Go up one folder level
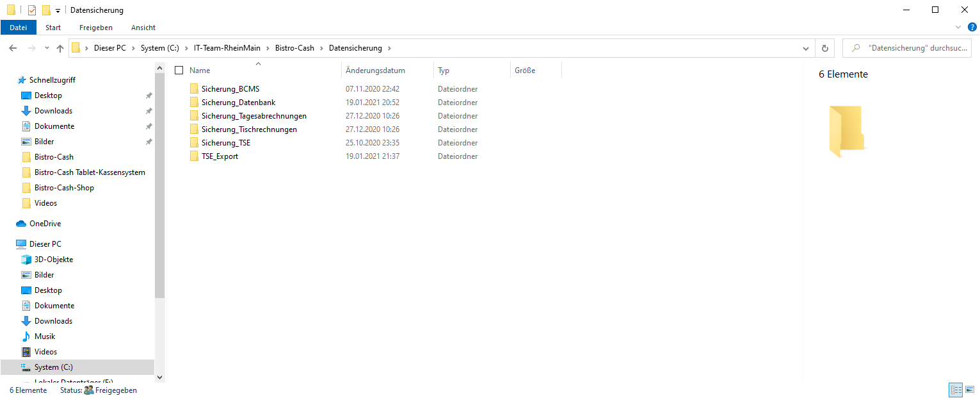 (60, 48)
